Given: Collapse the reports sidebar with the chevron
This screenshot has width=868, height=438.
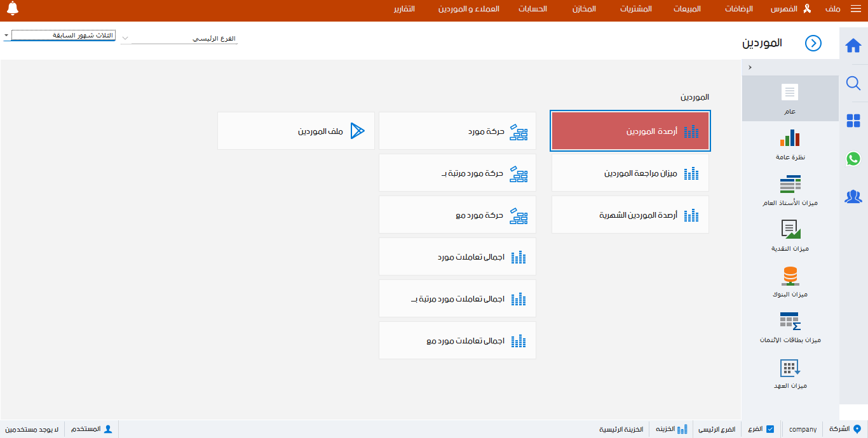Looking at the screenshot, I should (x=750, y=67).
